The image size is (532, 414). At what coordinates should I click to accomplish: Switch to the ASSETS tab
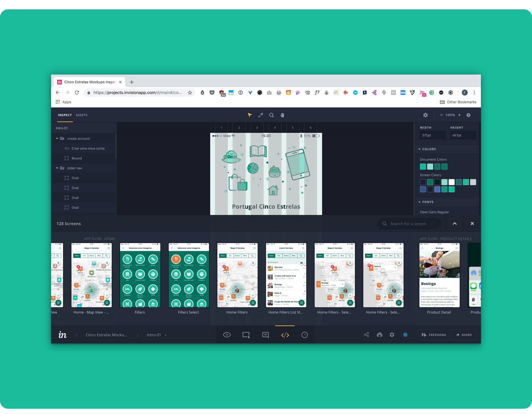pos(82,115)
